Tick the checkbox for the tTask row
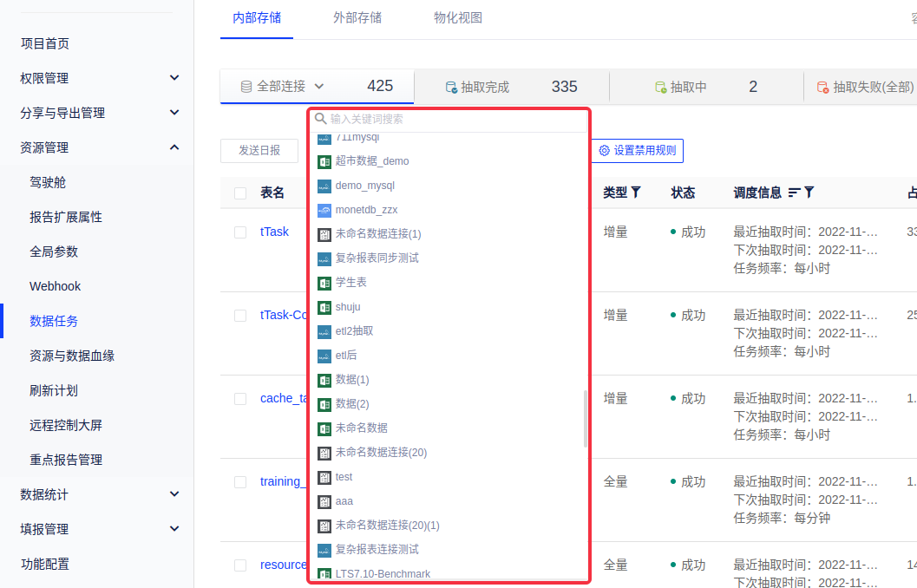 coord(240,232)
